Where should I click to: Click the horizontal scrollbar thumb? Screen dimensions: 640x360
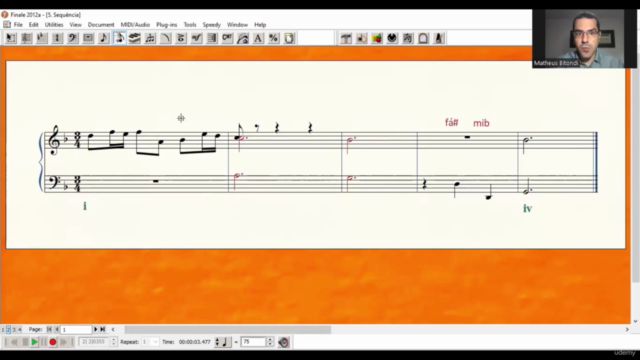[x=228, y=329]
